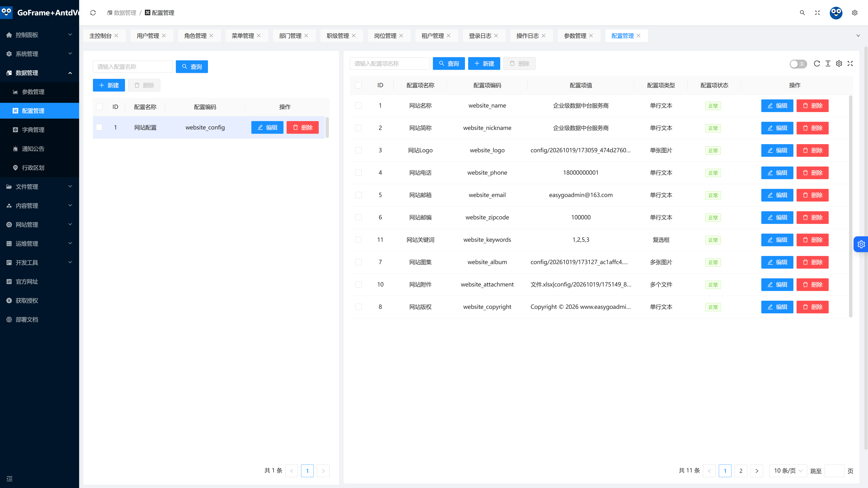Delete the 网站邮箱 row
This screenshot has height=488, width=868.
812,195
